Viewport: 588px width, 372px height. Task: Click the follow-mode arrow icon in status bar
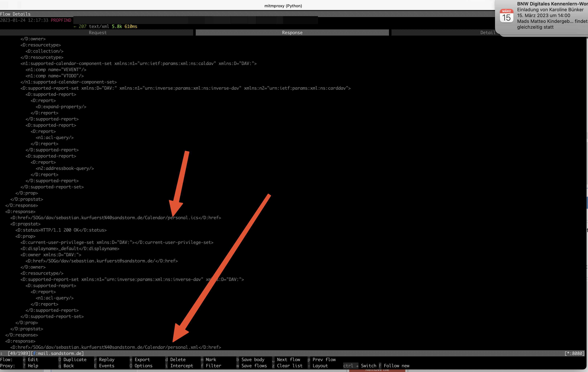[x=1, y=353]
